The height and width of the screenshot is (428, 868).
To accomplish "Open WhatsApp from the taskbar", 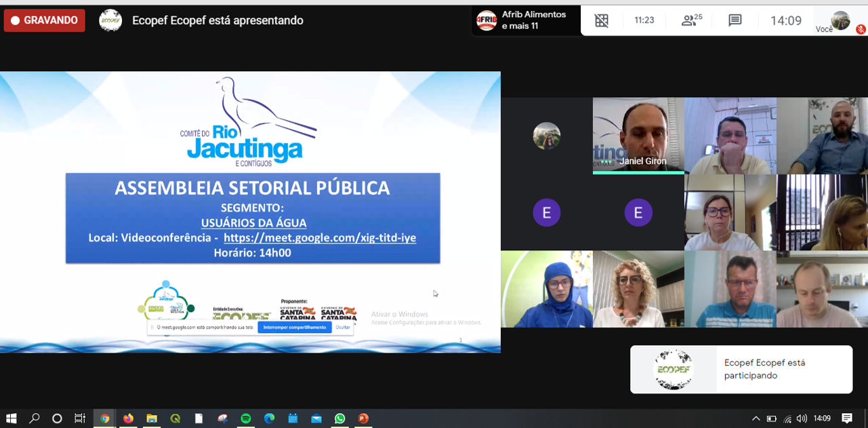I will tap(339, 419).
